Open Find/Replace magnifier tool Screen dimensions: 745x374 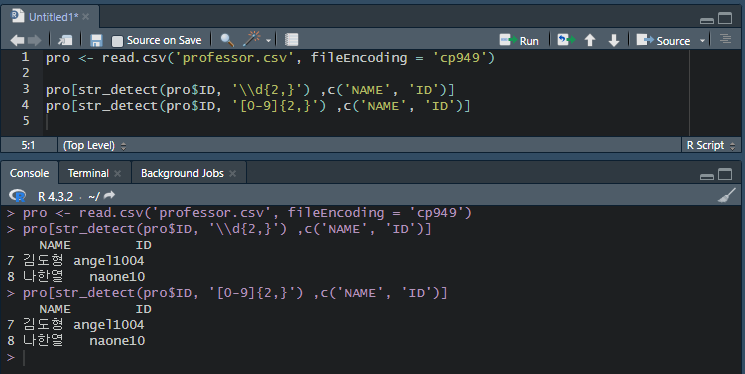click(227, 40)
